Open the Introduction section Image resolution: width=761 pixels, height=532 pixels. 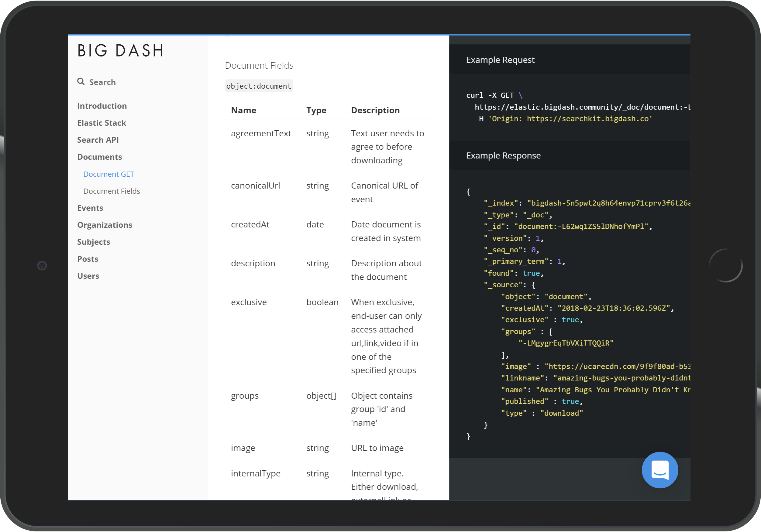(x=102, y=106)
